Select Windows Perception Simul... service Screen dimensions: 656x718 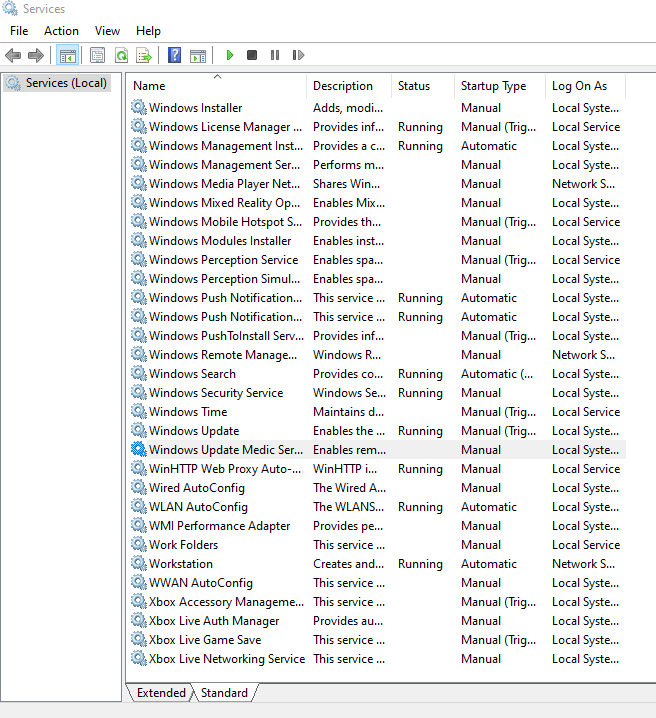pyautogui.click(x=378, y=278)
